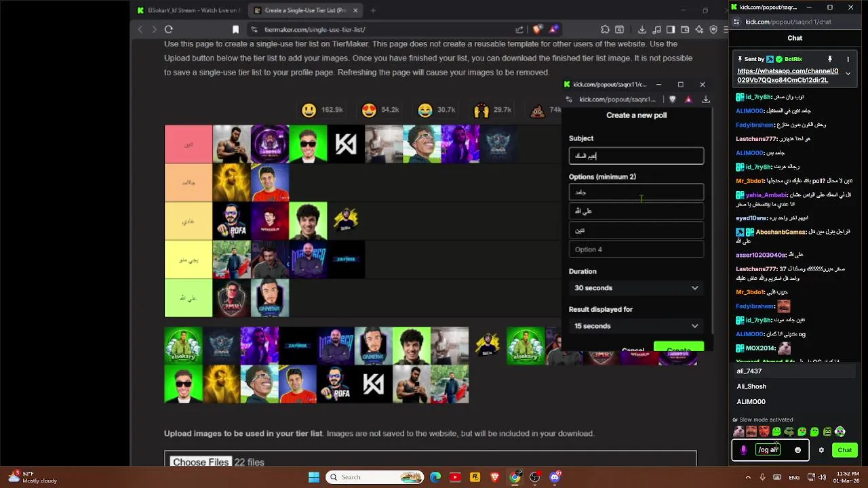The height and width of the screenshot is (488, 868).
Task: Click the ROFA image in third tier
Action: coord(232,221)
